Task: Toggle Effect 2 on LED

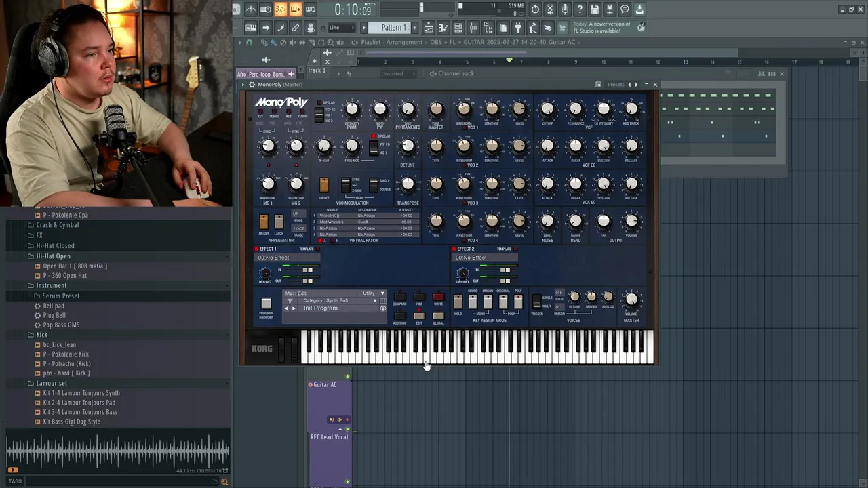Action: click(x=454, y=249)
